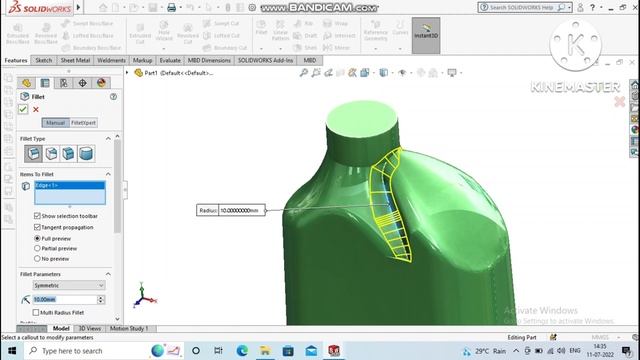Expand the Part1 flyout tree arrow

(x=127, y=73)
